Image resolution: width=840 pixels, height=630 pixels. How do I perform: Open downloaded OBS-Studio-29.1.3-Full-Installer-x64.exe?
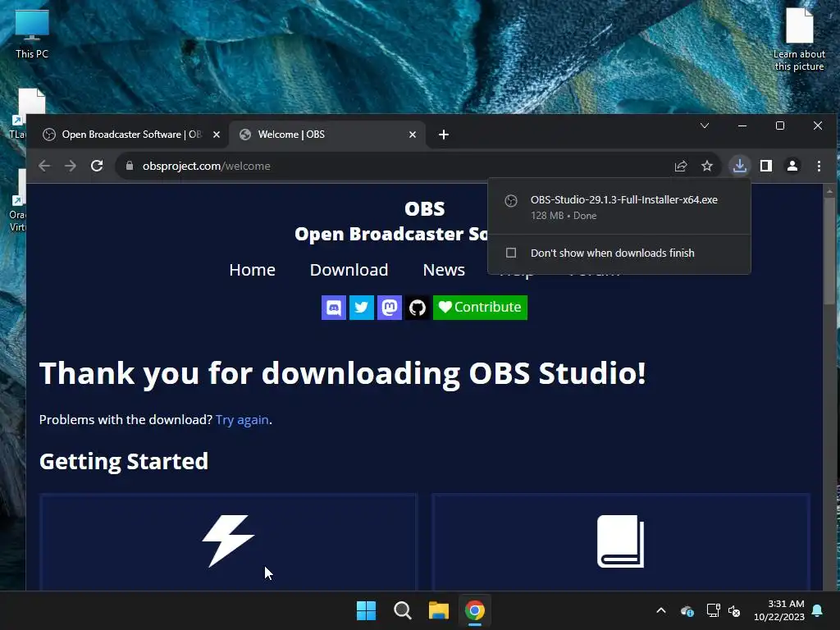[619, 207]
